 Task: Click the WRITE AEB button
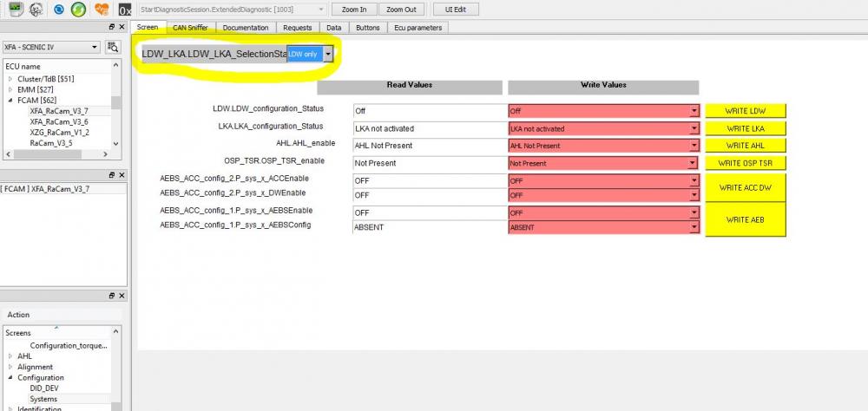pos(745,219)
